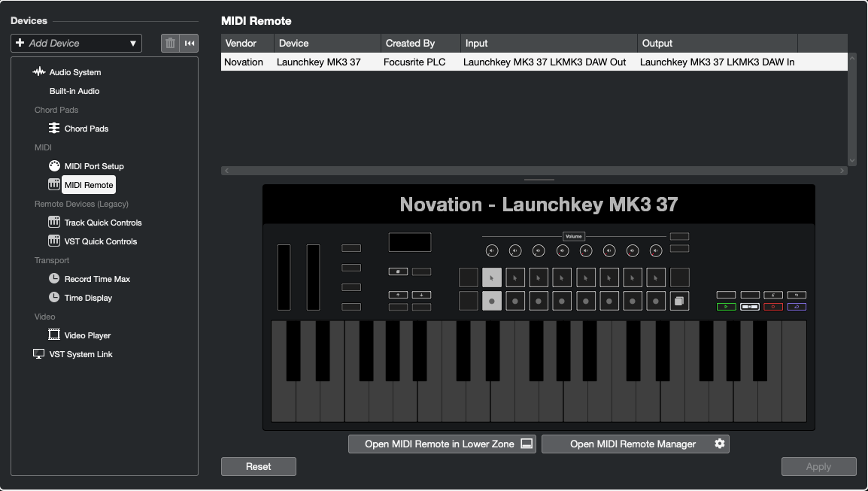
Task: Click the Created By column header
Action: pos(420,43)
